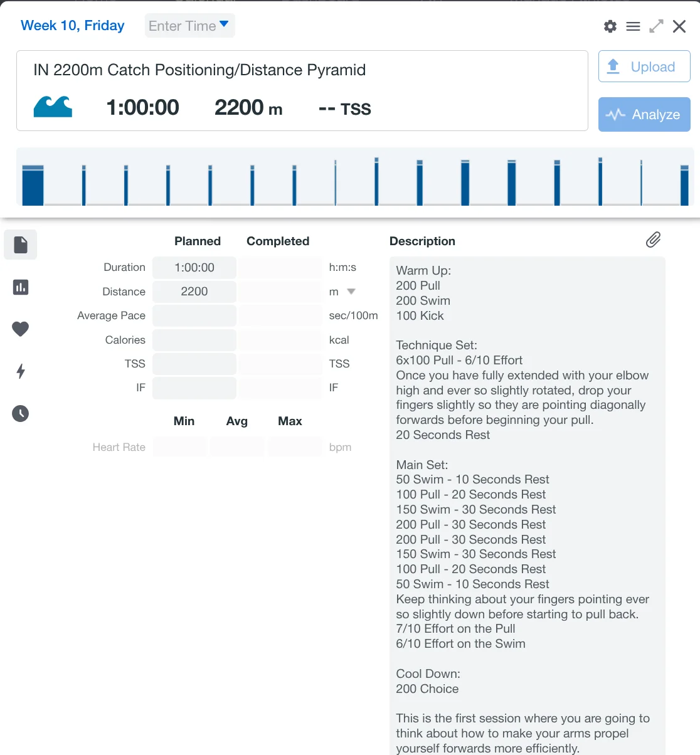Click the expand to fullscreen arrows icon

click(x=656, y=26)
